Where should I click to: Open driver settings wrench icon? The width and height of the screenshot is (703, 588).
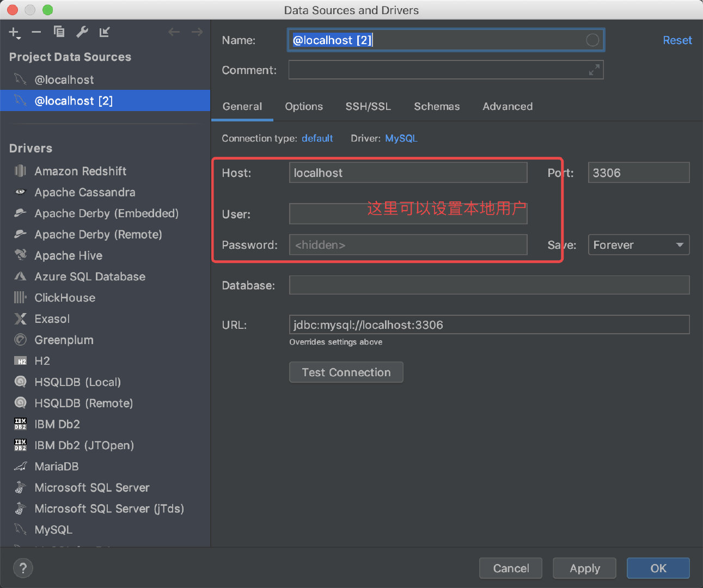click(82, 32)
